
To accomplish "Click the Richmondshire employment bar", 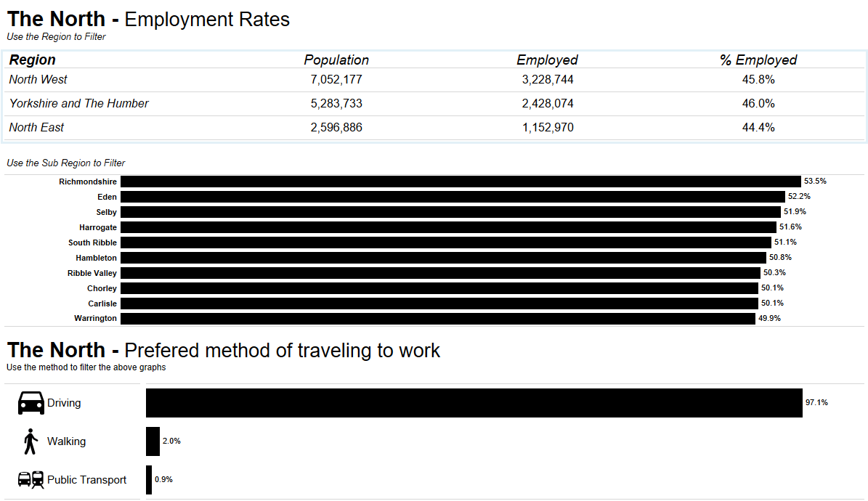I will click(x=461, y=182).
